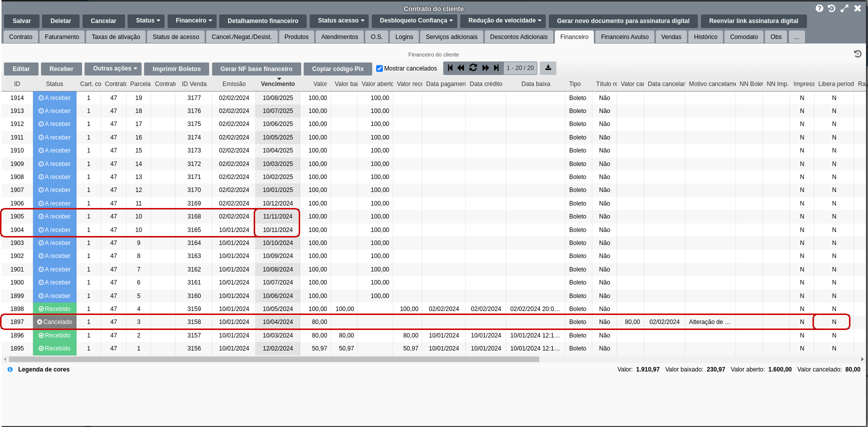Click Reenviar link assinatura digital
Viewport: 868px width, 427px height.
[x=753, y=20]
